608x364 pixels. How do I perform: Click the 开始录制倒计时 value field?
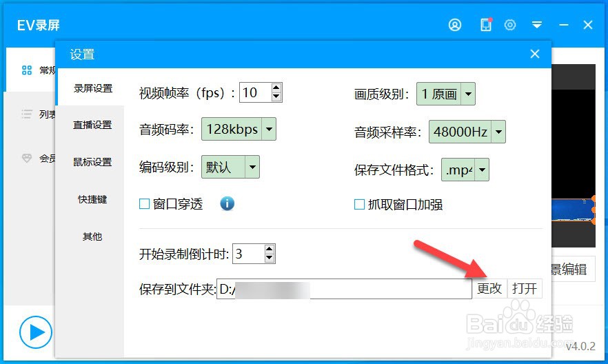click(x=248, y=254)
